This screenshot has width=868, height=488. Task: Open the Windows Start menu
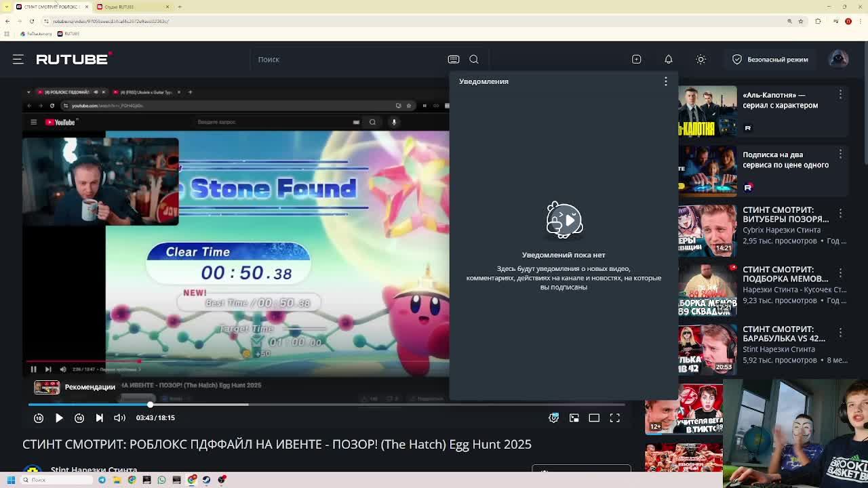[11, 480]
